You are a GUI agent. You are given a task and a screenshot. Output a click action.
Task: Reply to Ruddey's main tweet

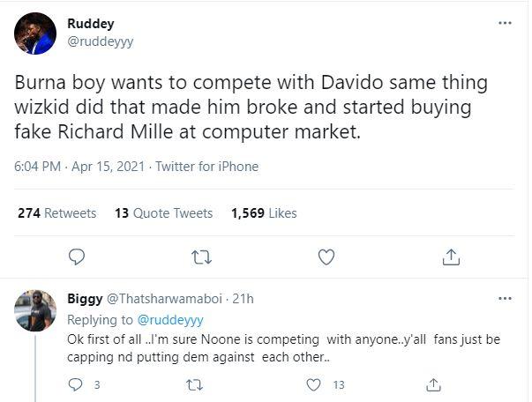[x=78, y=257]
